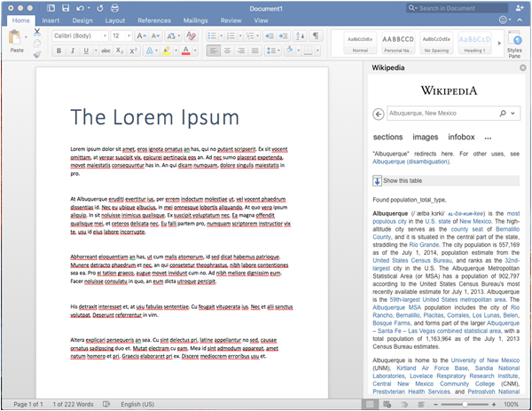Screen dimensions: 532x411
Task: Apply the red font color
Action: pyautogui.click(x=186, y=51)
